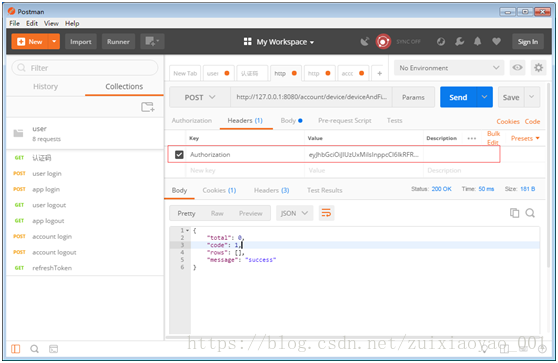The height and width of the screenshot is (363, 558).
Task: Click the Bulk Edit link
Action: tap(493, 138)
